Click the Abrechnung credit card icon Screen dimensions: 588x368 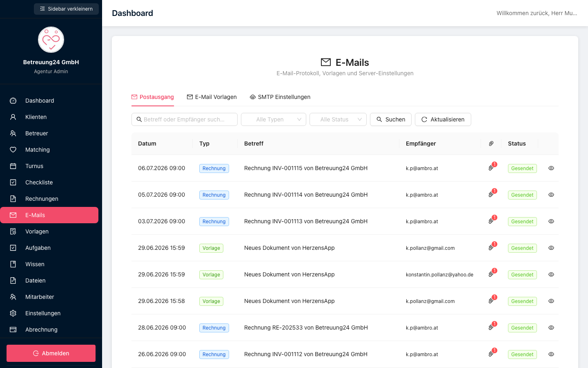coord(13,330)
